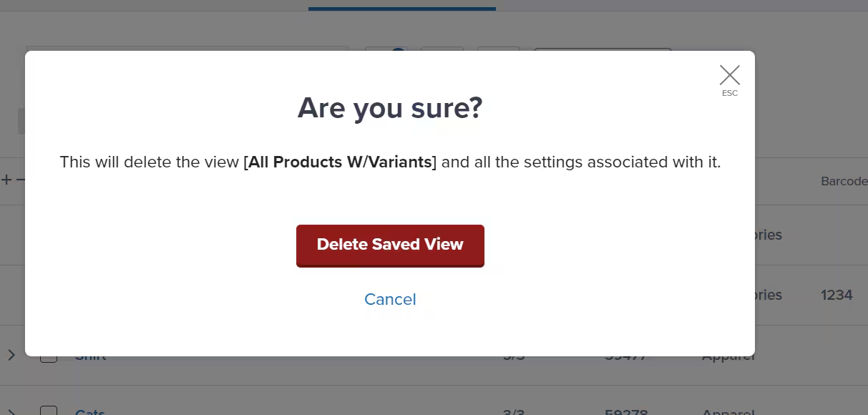Collapse the partially visible row chevron near the dialog
Screen dimensions: 868x415
[11, 295]
